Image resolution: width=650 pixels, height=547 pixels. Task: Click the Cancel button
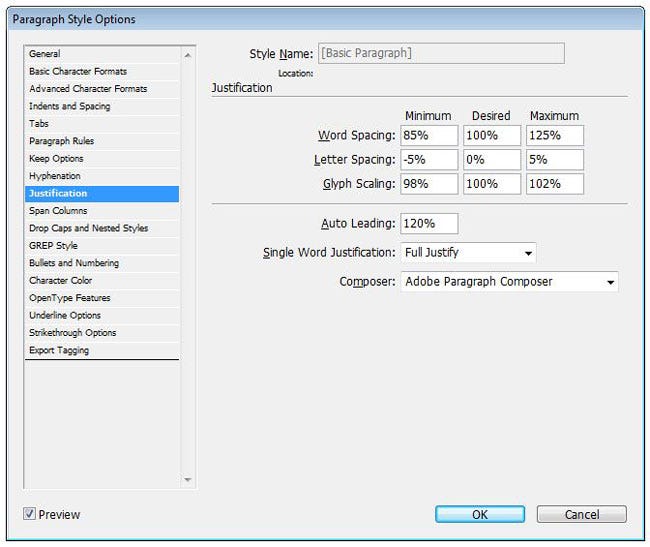click(582, 514)
